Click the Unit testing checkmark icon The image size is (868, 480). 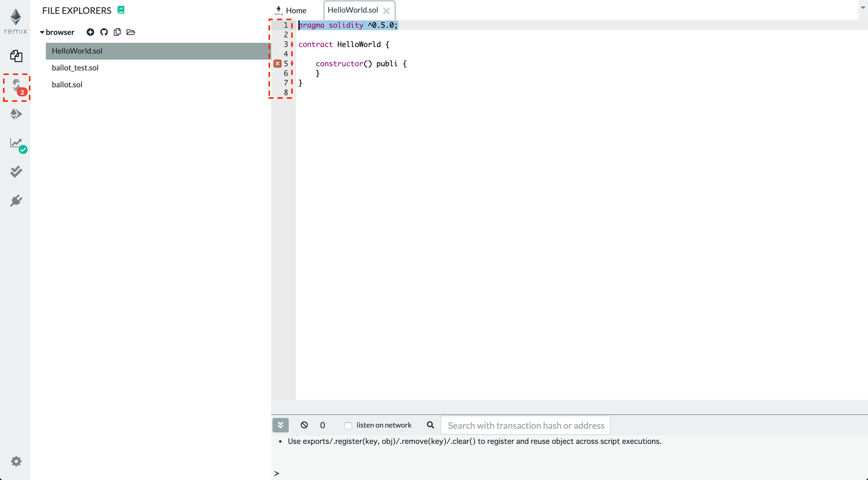pyautogui.click(x=16, y=172)
